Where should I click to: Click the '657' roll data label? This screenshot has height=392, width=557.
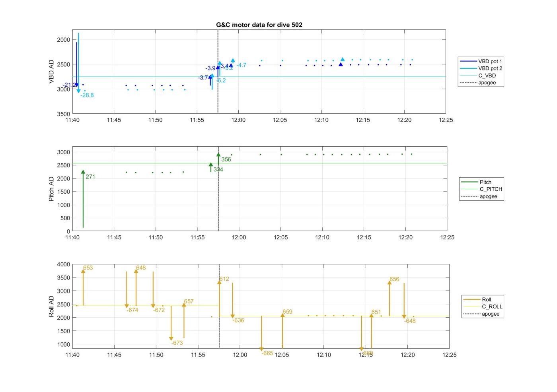tap(189, 302)
